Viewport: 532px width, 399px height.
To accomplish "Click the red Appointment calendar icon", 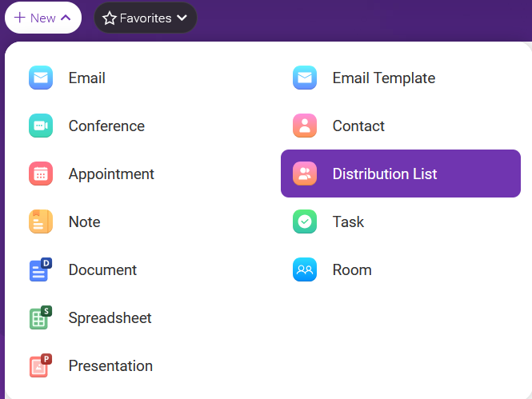I will tap(41, 174).
